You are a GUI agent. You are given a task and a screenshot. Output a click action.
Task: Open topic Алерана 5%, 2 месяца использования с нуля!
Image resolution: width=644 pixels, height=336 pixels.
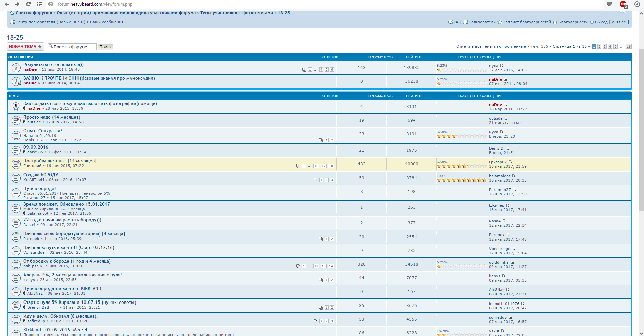tap(73, 275)
